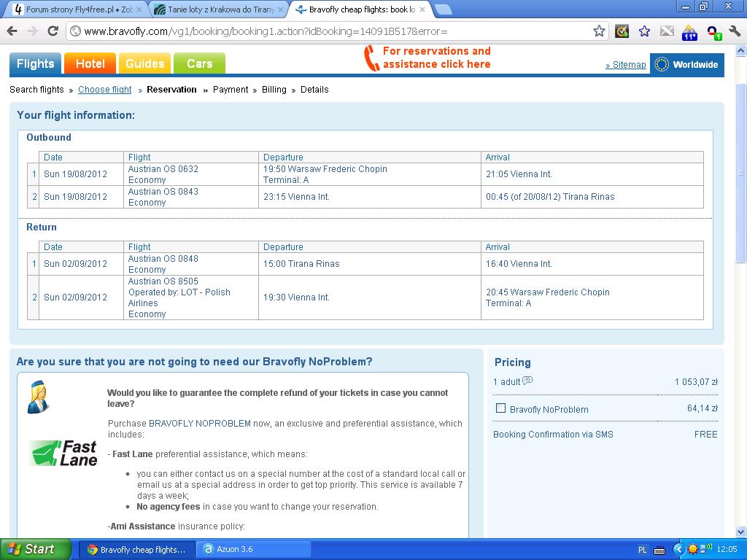Reload the Bravofly page
747x560 pixels.
[x=53, y=31]
